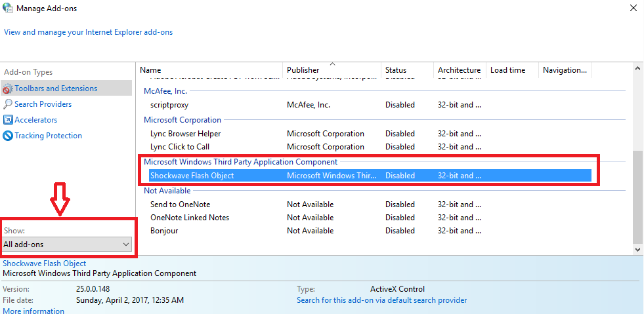Viewport: 644px width, 314px height.
Task: Select the OneNote Linked Notes add-on
Action: 370,217
